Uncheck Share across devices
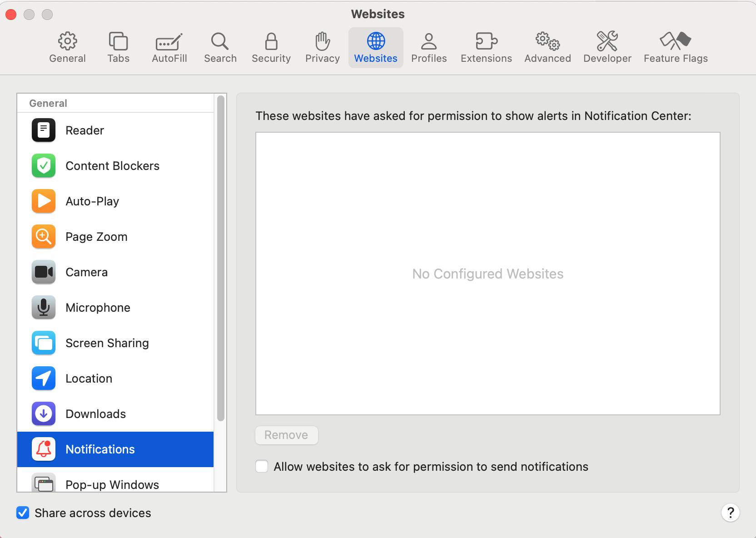This screenshot has width=756, height=538. click(23, 513)
